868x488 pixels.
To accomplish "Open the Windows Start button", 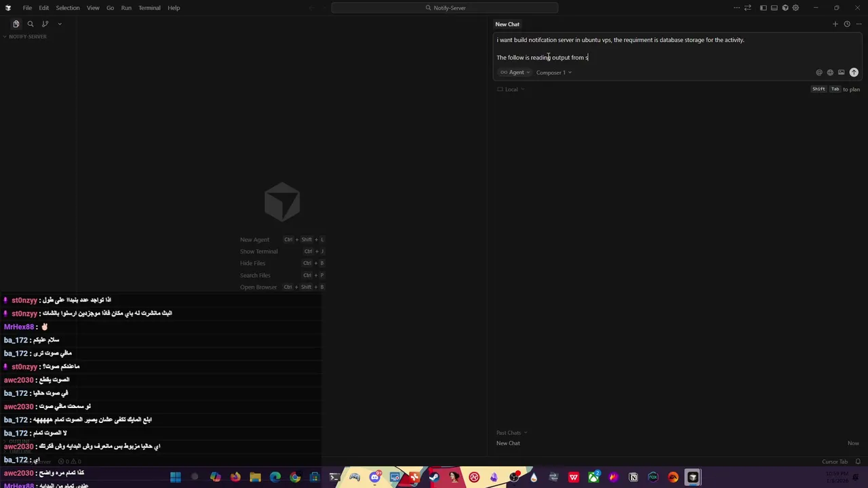I will [176, 477].
